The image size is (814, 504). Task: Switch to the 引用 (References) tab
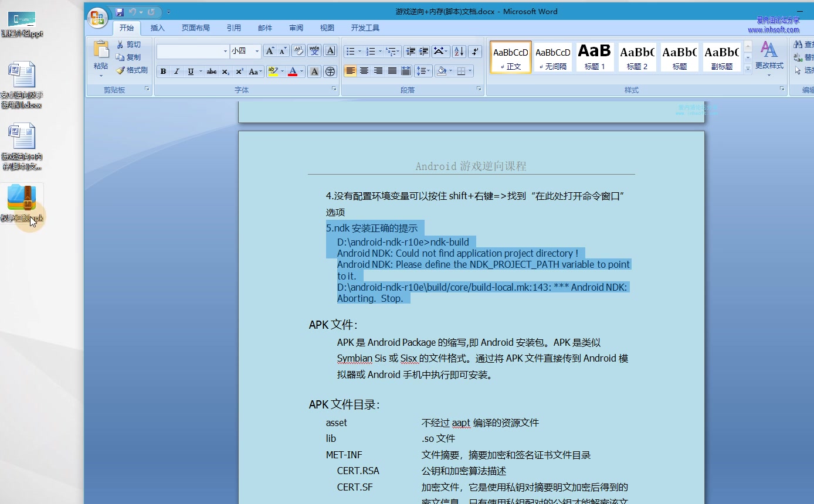point(234,28)
